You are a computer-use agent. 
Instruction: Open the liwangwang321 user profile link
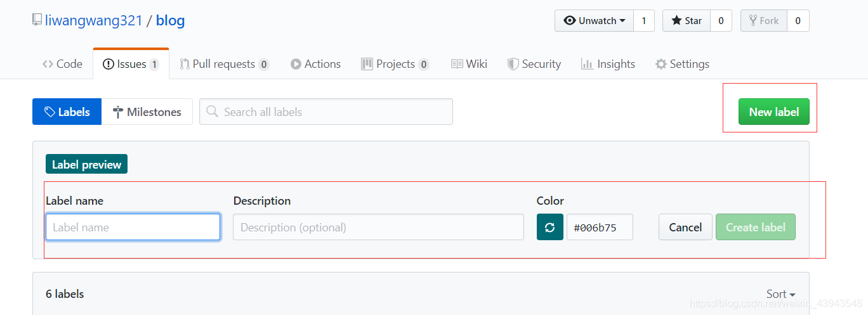pos(94,20)
